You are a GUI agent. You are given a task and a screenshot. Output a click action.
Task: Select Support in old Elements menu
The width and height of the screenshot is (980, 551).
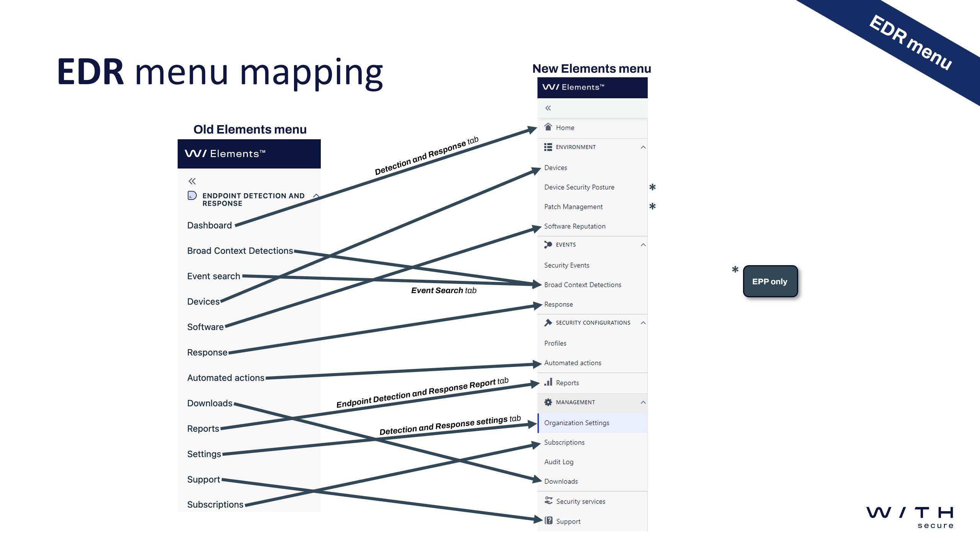tap(204, 479)
